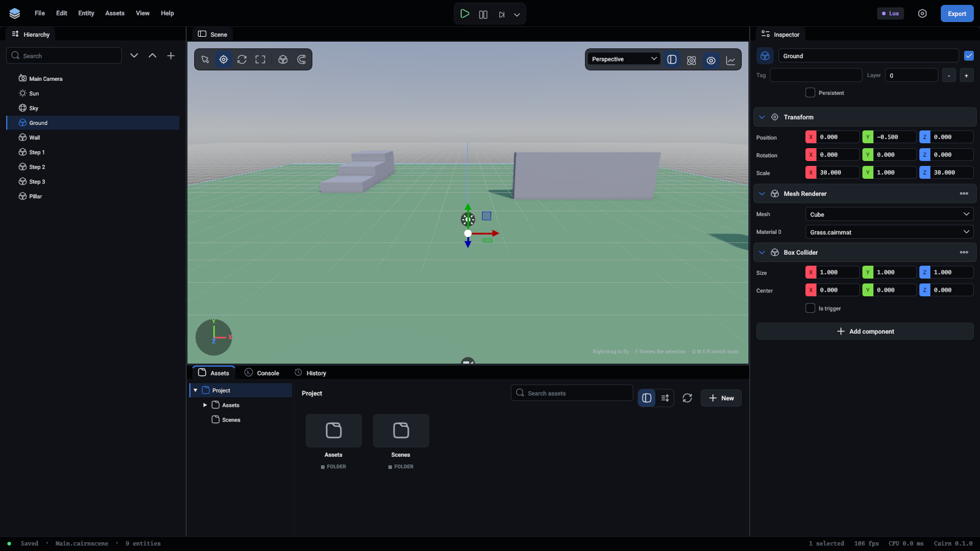Activate the rotate tool
Image resolution: width=980 pixels, height=551 pixels.
click(242, 59)
